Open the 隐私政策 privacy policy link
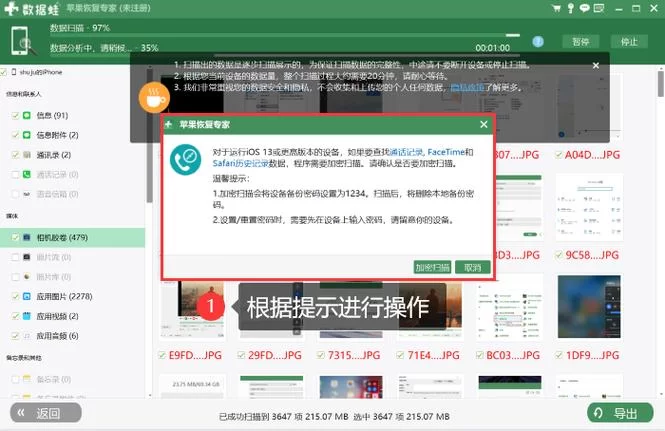This screenshot has width=665, height=431. tap(467, 87)
